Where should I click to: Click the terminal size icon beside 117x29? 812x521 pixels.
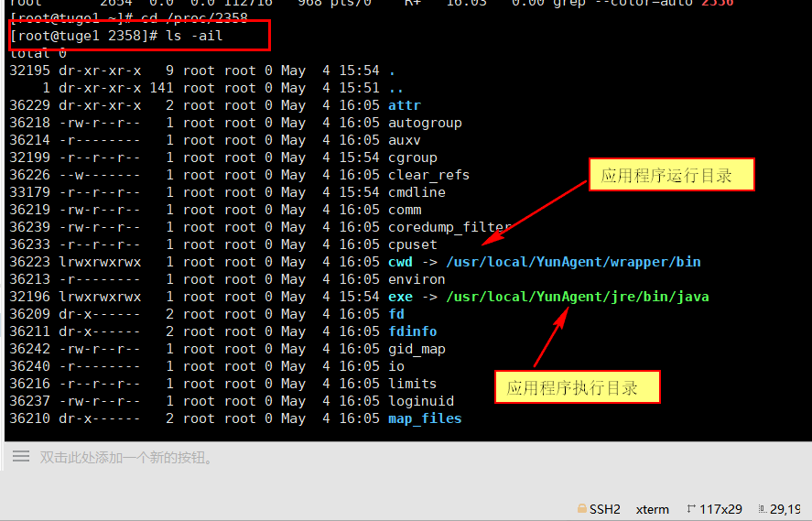(689, 509)
